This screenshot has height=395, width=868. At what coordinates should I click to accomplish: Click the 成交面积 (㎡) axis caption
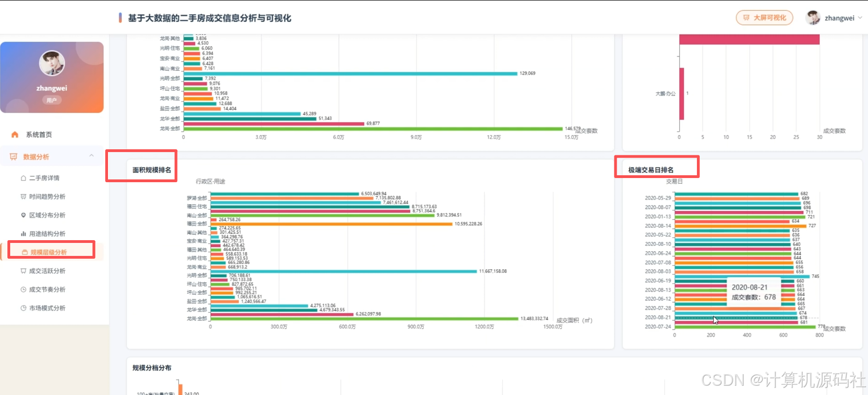coord(574,320)
